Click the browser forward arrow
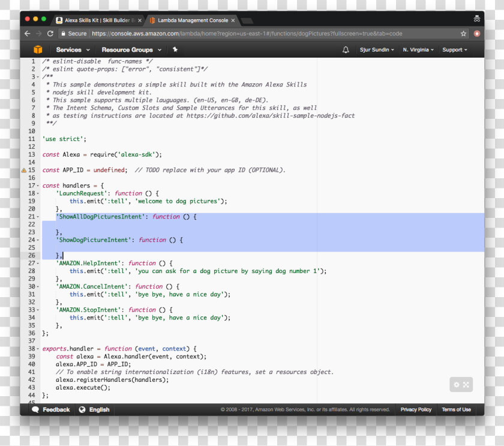 coord(39,34)
